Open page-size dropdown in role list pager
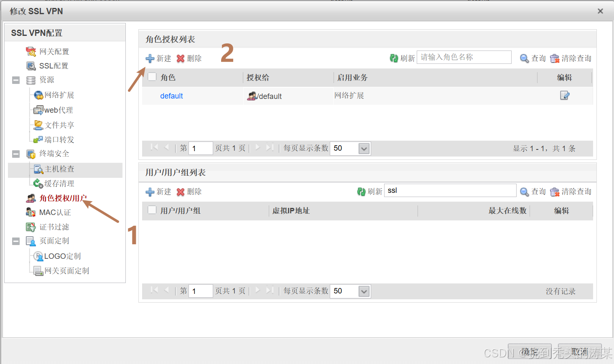This screenshot has height=364, width=614. (x=364, y=149)
